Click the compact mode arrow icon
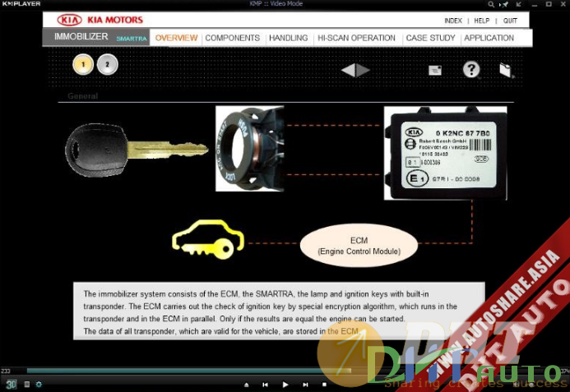Screen dimensions: 570x392 pyautogui.click(x=519, y=4)
